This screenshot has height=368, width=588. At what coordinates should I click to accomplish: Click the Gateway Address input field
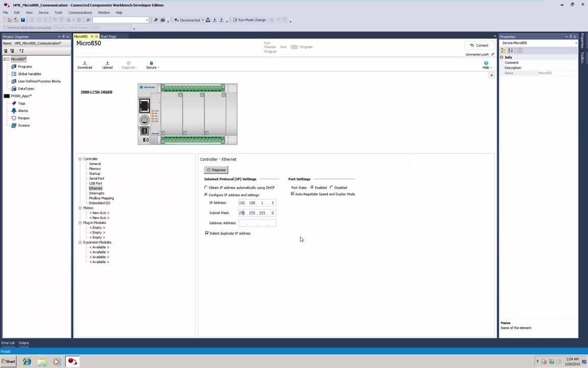point(257,223)
